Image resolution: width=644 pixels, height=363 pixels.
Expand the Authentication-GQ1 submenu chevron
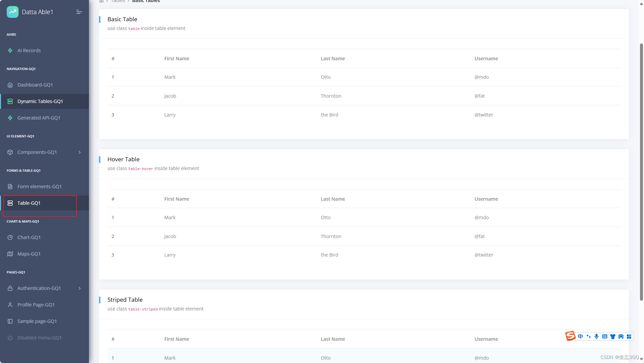pos(79,288)
